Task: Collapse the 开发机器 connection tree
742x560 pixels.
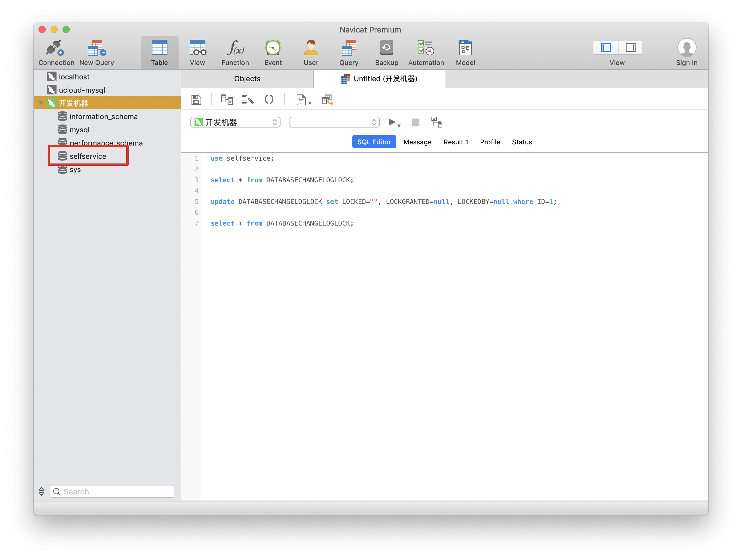Action: [x=41, y=103]
